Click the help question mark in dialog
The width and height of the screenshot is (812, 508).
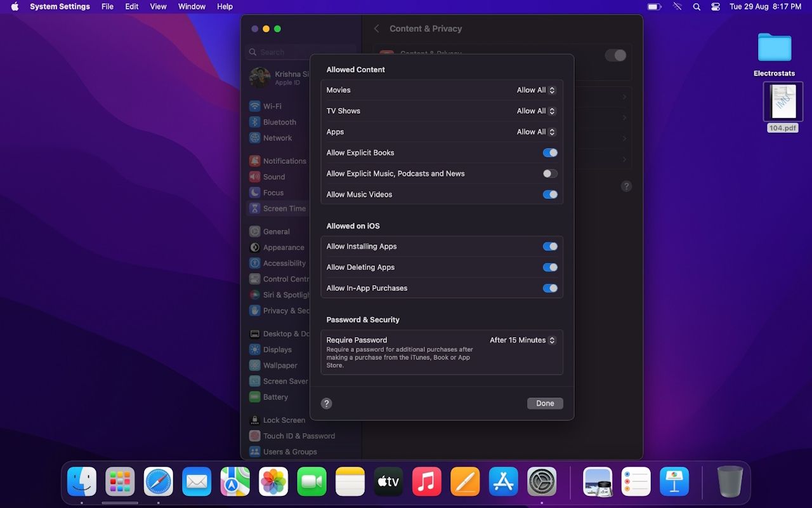(326, 403)
